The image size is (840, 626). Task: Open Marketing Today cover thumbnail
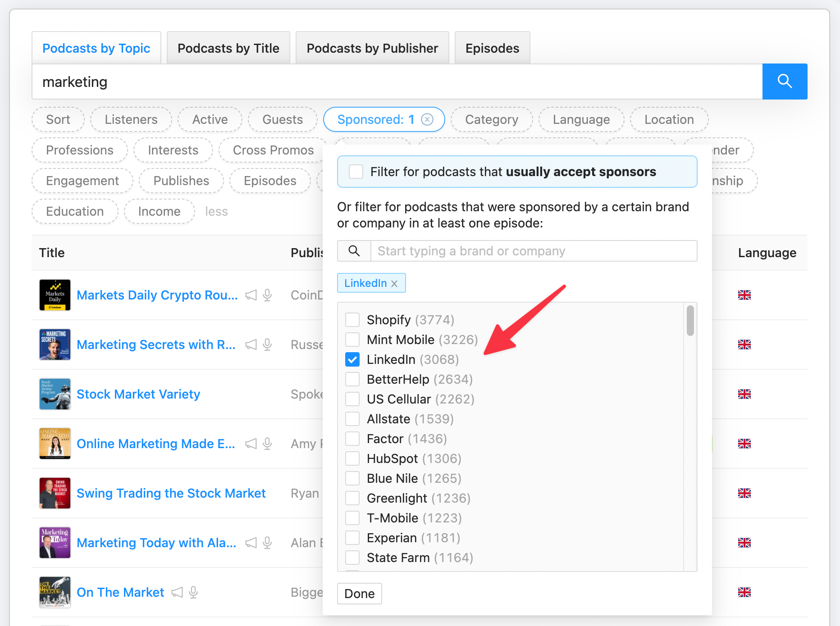tap(55, 543)
